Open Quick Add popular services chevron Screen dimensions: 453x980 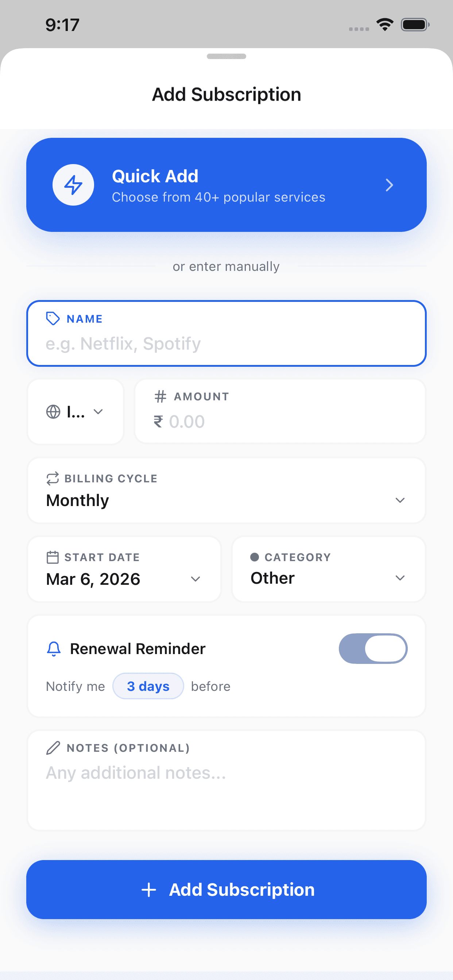pos(389,185)
